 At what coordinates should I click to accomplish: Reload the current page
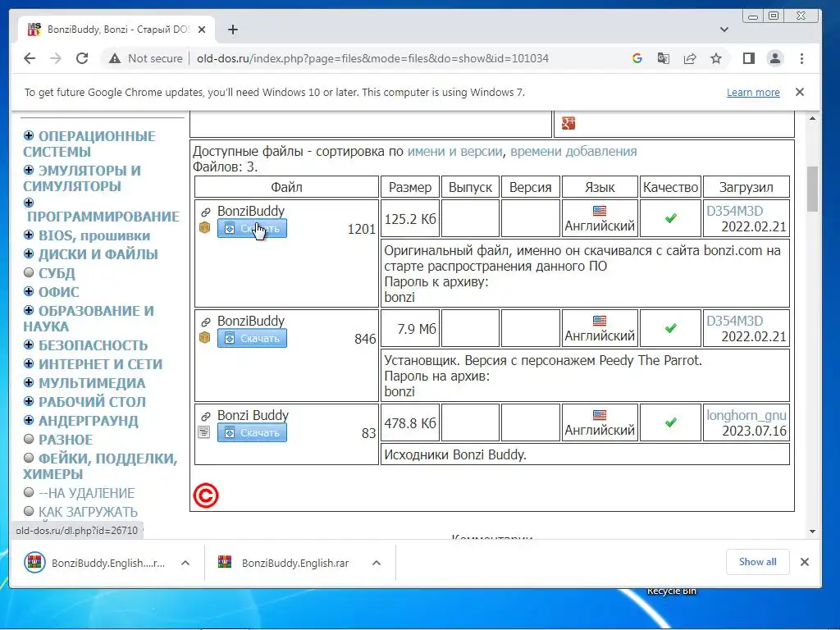coord(82,58)
